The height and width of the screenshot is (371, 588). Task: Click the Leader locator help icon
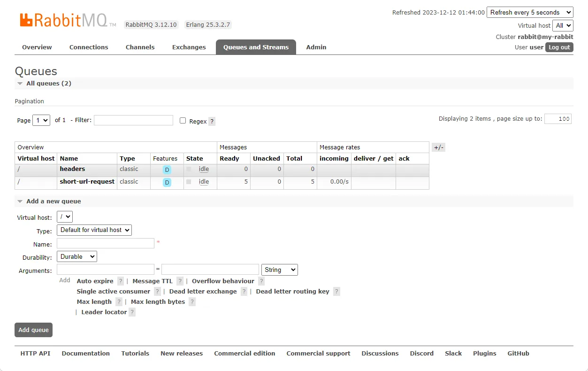[132, 312]
